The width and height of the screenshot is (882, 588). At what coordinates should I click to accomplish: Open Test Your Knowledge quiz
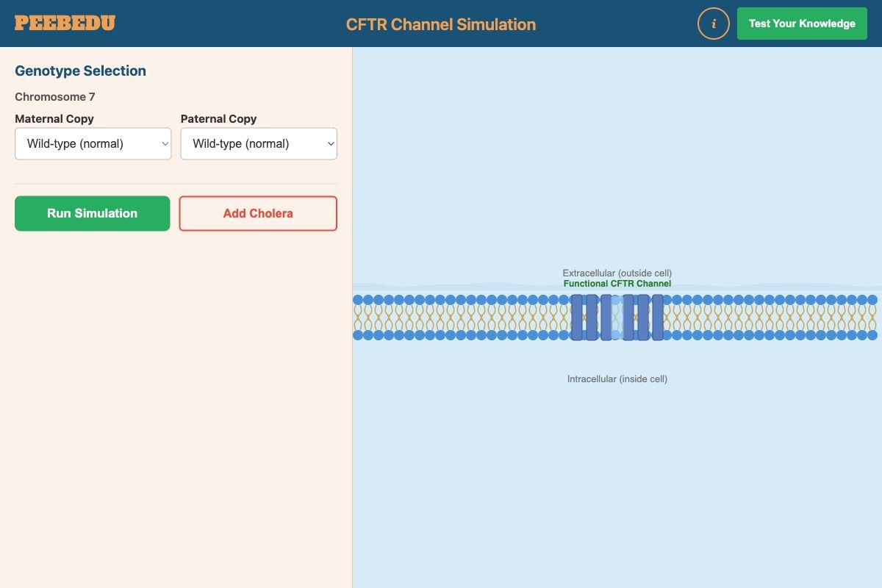802,23
